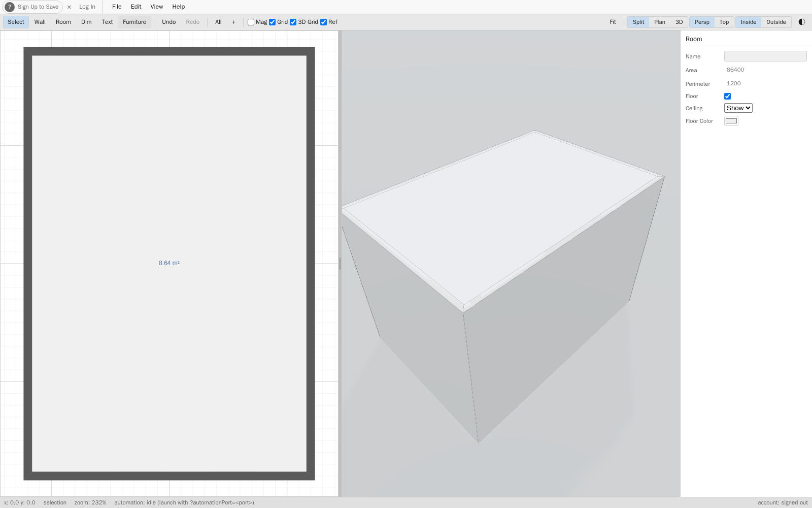
Task: Select the Text tool
Action: click(107, 22)
